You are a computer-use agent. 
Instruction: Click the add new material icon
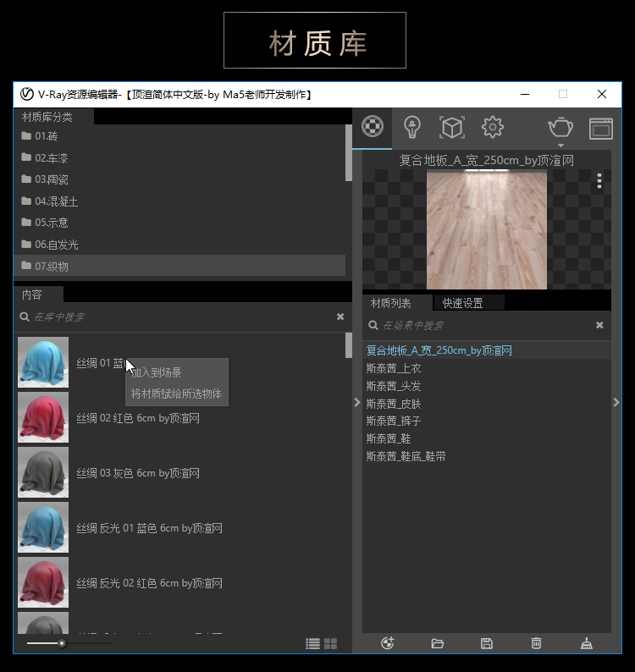pos(388,643)
